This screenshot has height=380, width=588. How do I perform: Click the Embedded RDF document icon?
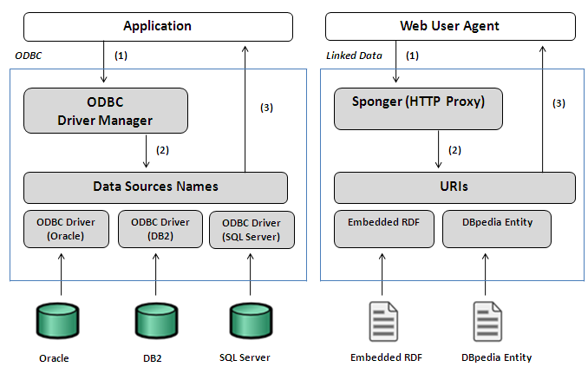[383, 322]
